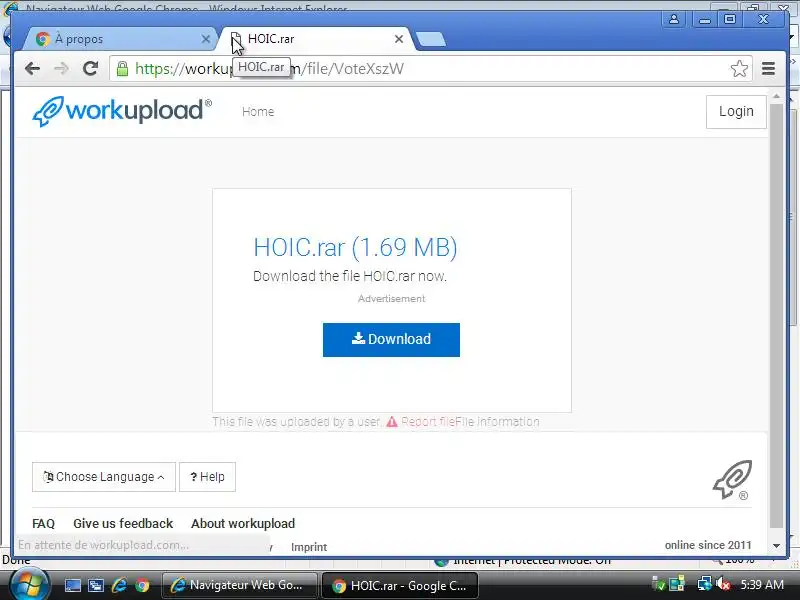The width and height of the screenshot is (800, 600).
Task: Click the muted volume tray icon
Action: (x=722, y=584)
